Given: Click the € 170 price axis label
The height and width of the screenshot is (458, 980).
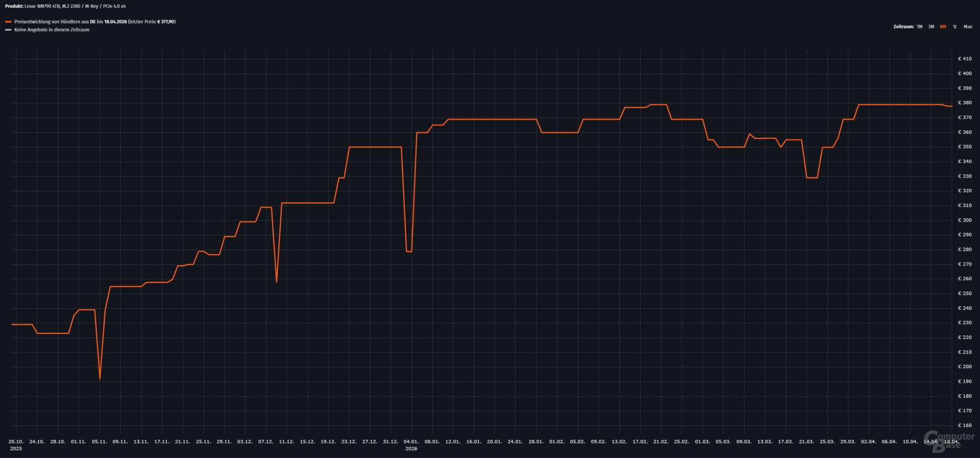Looking at the screenshot, I should click(965, 411).
